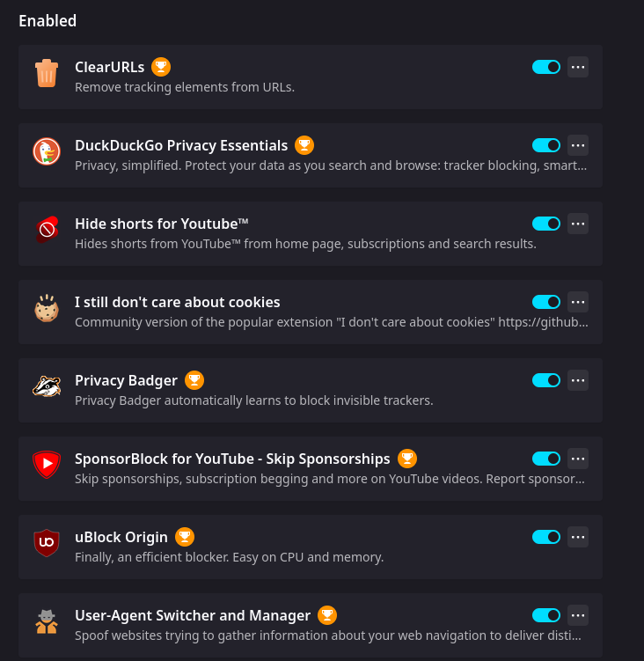
Task: Open more options for DuckDuckGo Privacy Essentials
Action: [x=578, y=145]
